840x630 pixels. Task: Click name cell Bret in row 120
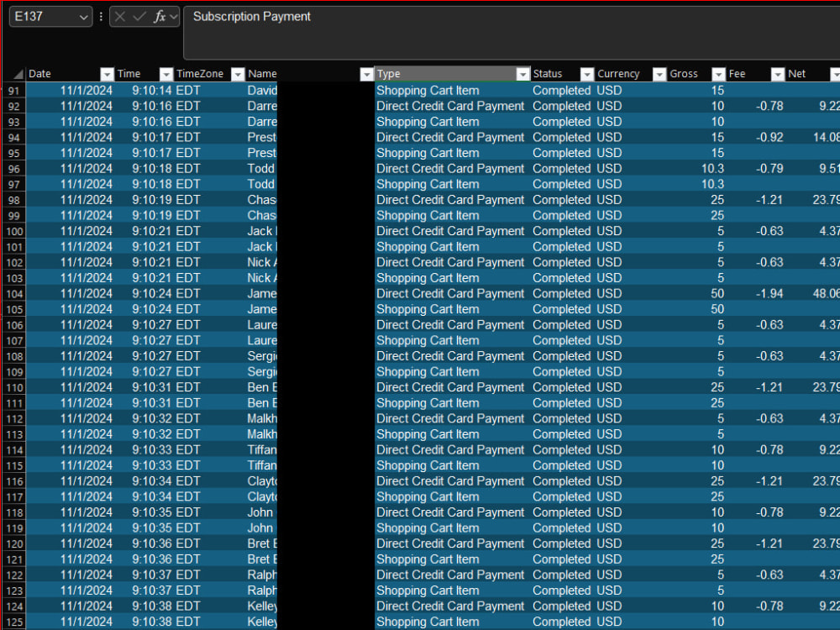tap(262, 543)
